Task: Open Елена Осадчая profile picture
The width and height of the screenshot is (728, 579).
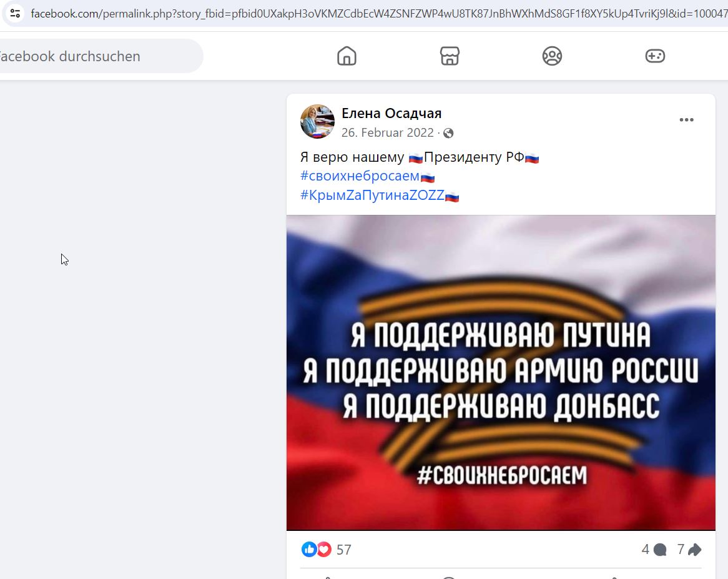Action: tap(317, 121)
